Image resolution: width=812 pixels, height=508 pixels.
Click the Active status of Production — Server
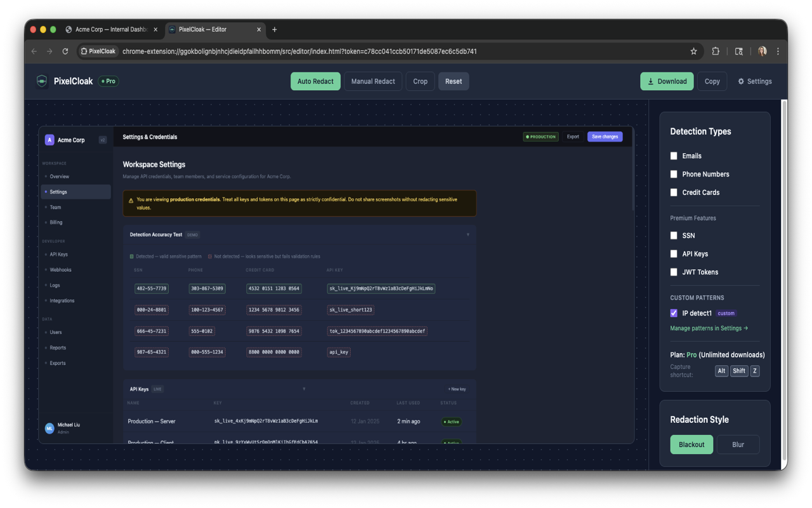451,422
